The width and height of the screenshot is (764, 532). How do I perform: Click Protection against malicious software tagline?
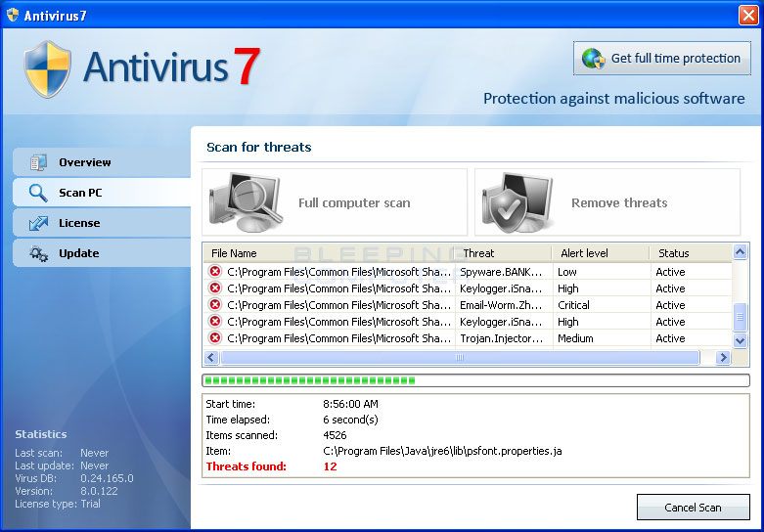point(614,99)
